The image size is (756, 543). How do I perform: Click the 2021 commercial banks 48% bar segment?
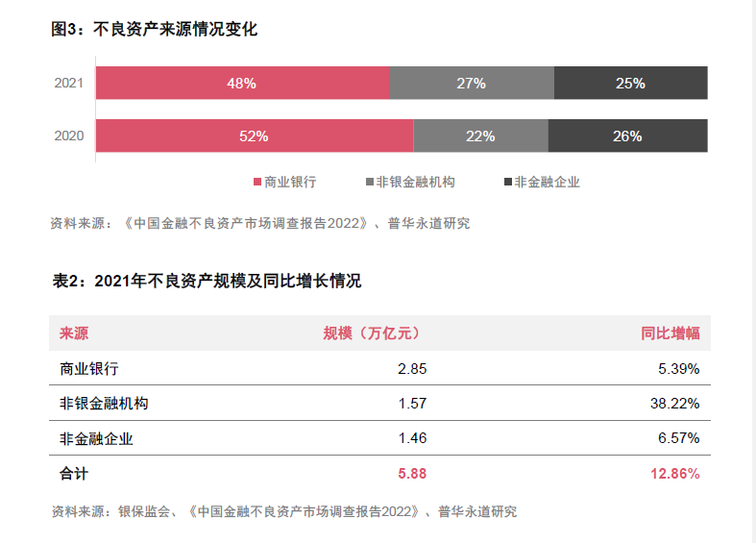(242, 83)
